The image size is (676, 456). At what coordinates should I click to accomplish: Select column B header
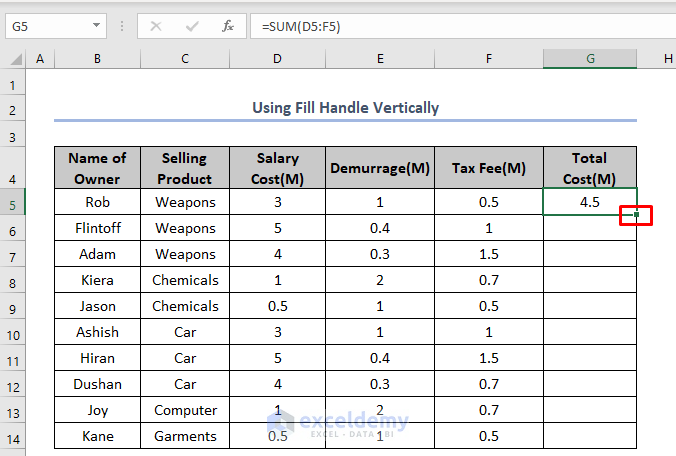point(97,59)
